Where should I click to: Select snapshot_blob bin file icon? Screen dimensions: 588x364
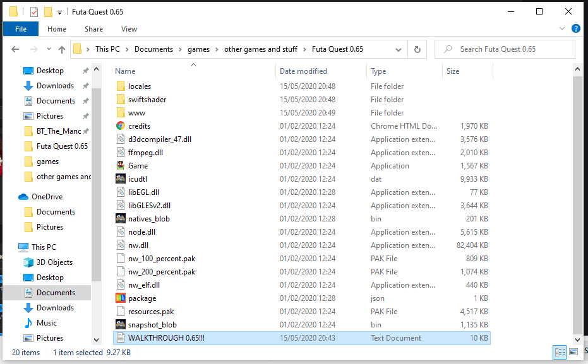(x=121, y=325)
